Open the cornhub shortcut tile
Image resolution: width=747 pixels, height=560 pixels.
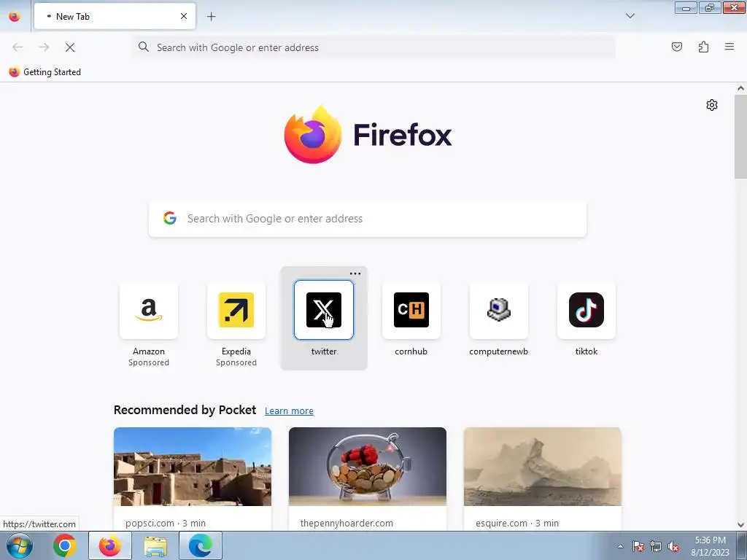click(411, 311)
